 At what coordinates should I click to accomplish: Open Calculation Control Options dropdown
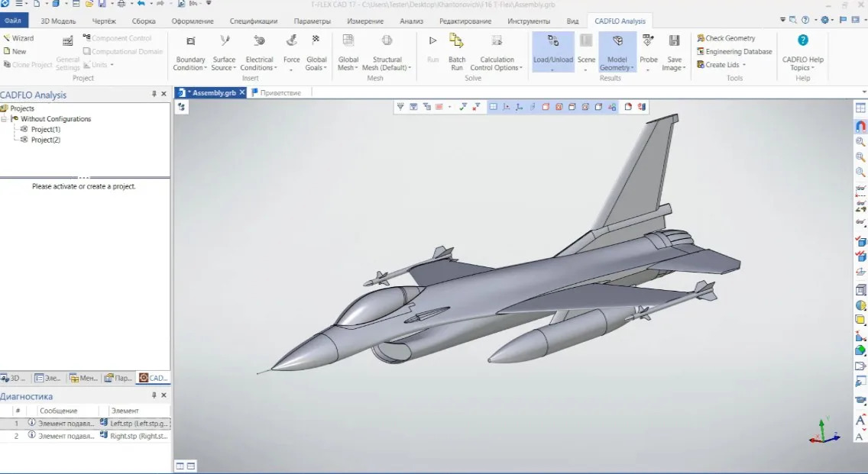tap(497, 53)
